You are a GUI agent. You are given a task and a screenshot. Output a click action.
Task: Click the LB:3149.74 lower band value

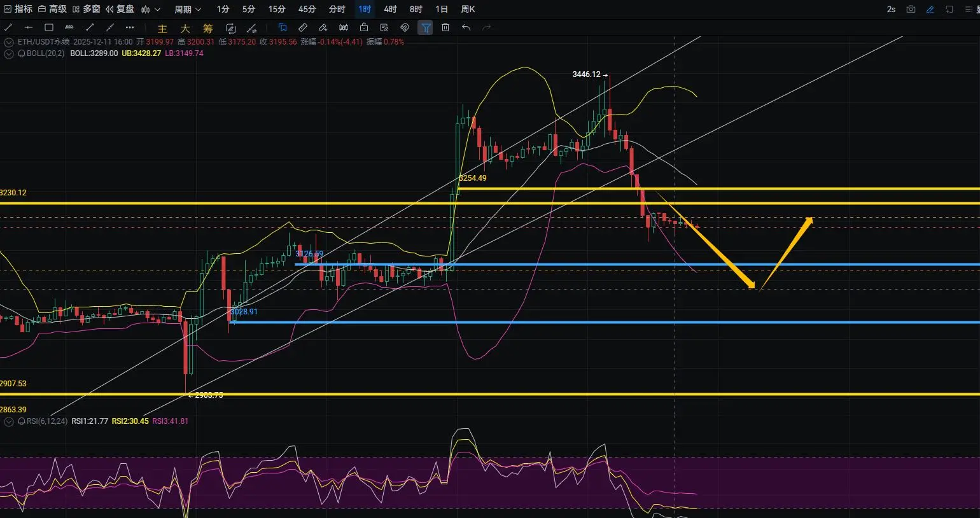[185, 53]
